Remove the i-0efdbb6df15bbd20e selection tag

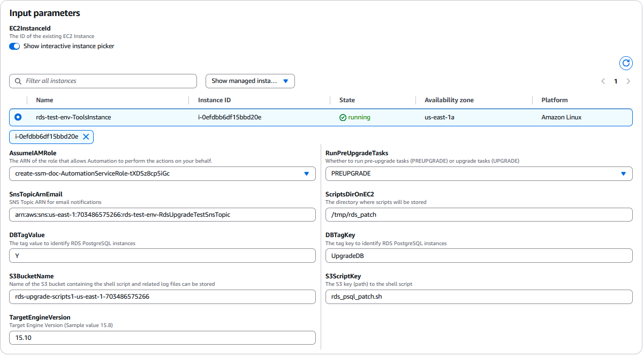click(86, 136)
